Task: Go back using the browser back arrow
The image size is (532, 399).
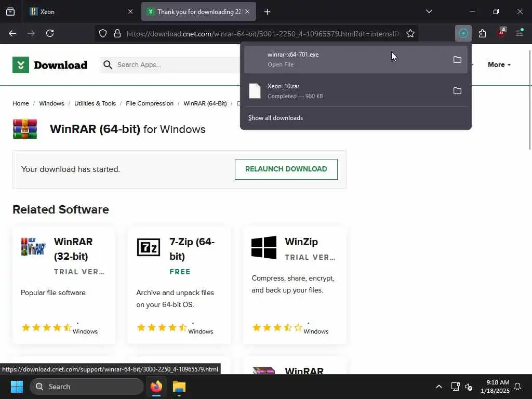Action: [12, 33]
